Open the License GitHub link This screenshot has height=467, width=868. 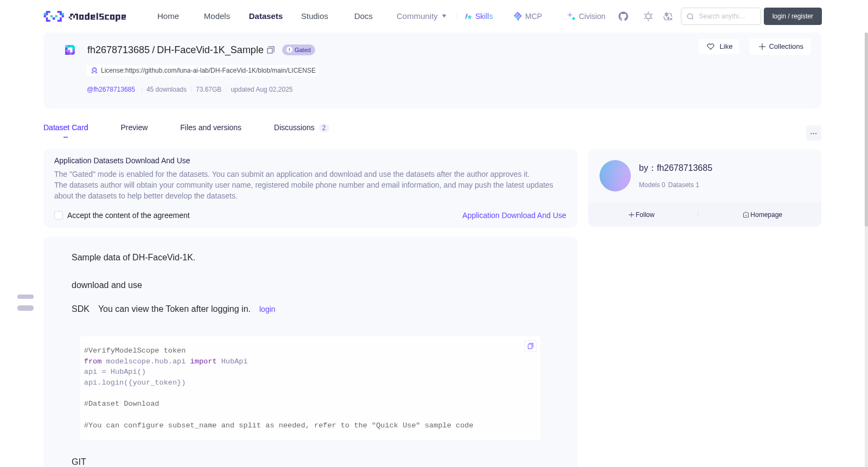click(x=203, y=71)
